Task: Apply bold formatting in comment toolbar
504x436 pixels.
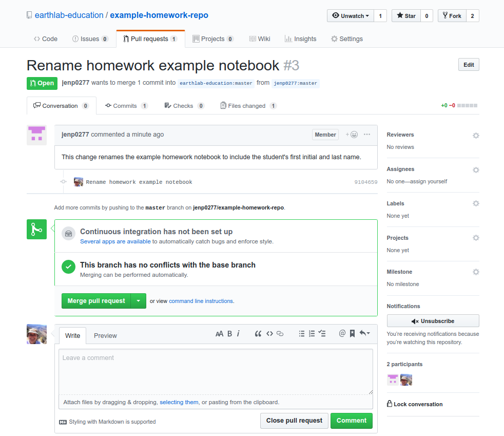Action: click(229, 334)
